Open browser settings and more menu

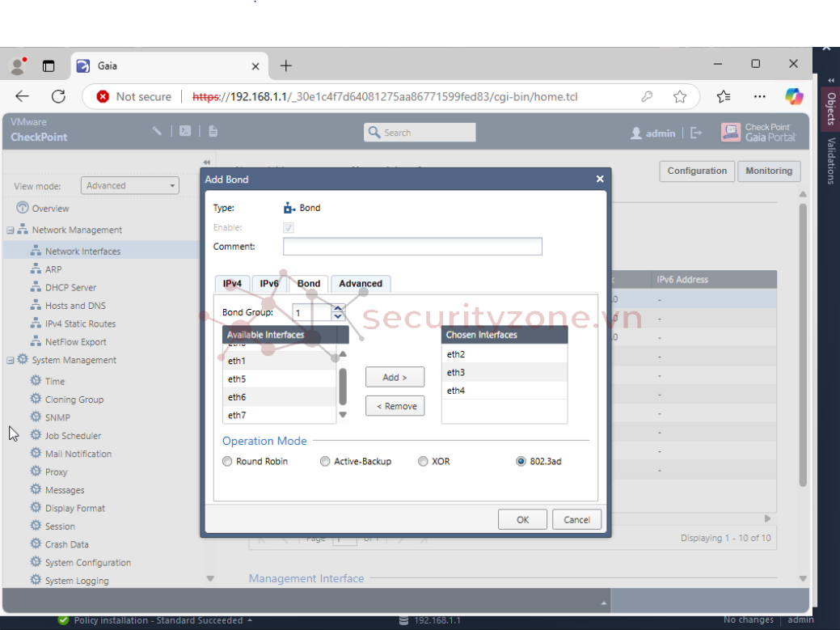[760, 96]
